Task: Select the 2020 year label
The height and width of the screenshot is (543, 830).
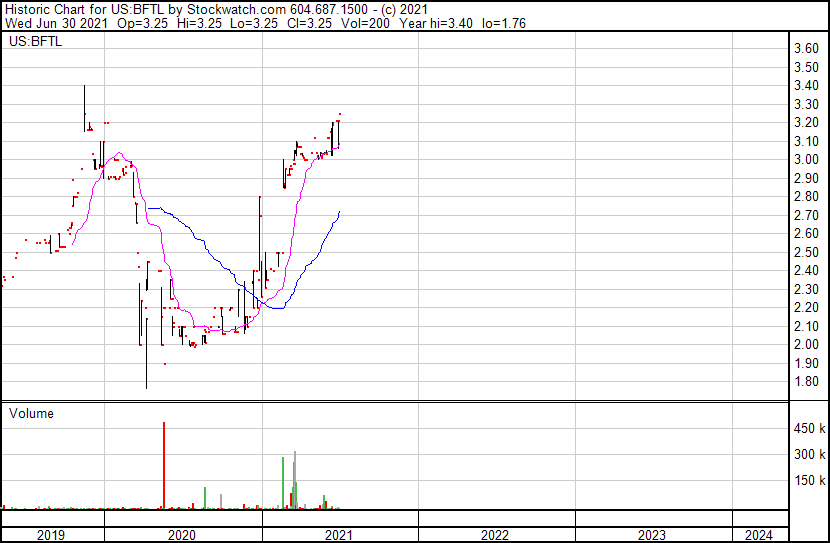Action: point(182,535)
